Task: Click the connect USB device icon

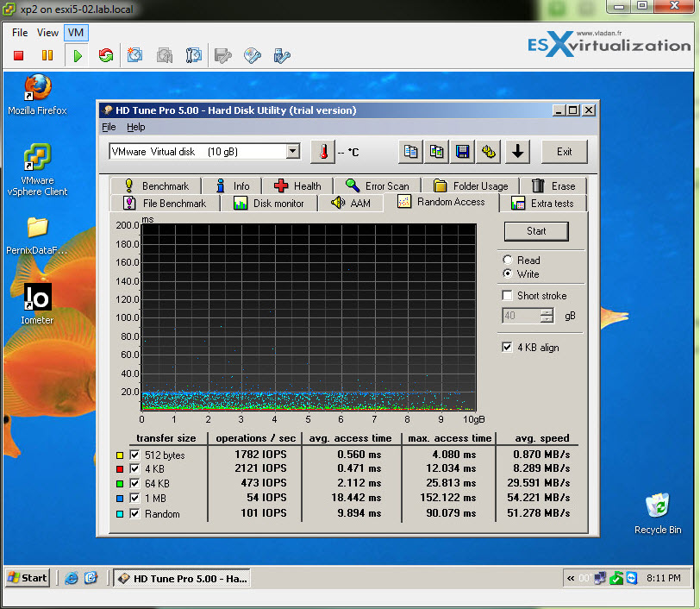Action: coord(282,55)
